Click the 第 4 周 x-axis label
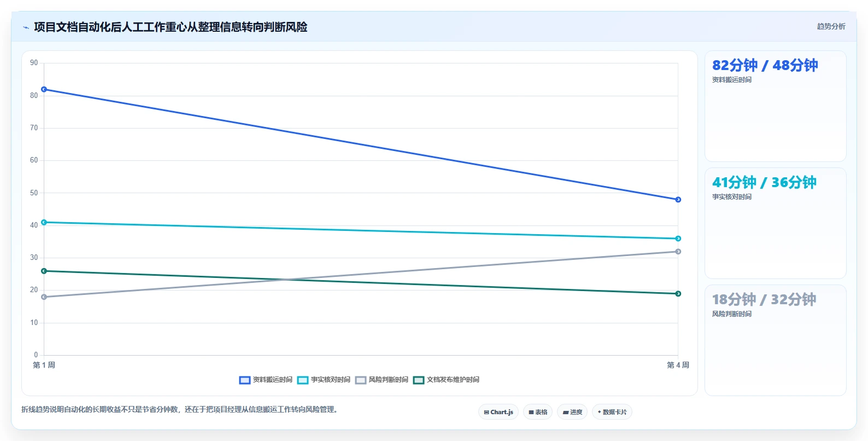 tap(678, 365)
